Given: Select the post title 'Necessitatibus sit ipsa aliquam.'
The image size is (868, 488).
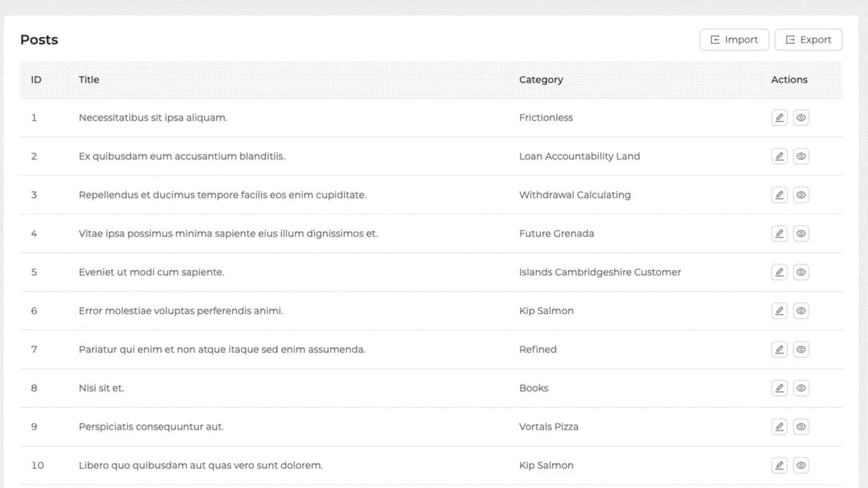Looking at the screenshot, I should (x=153, y=117).
